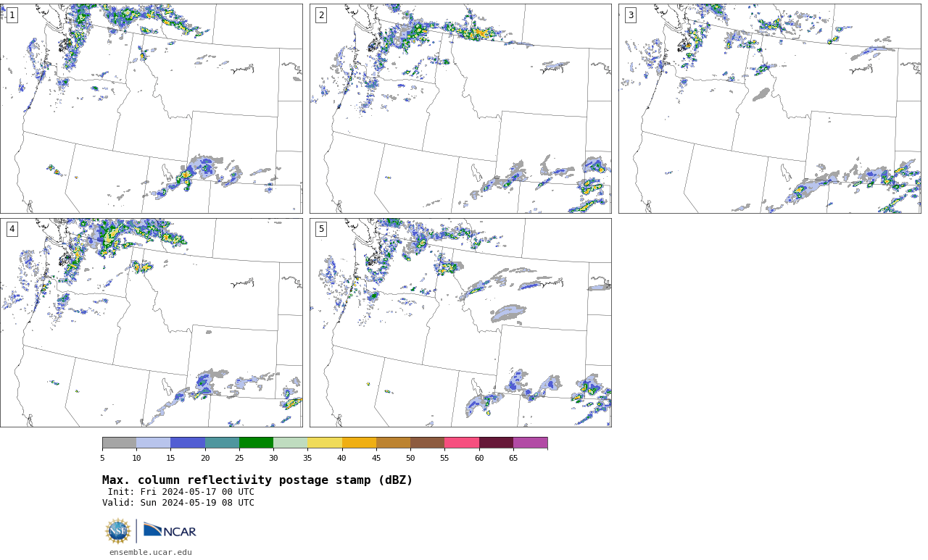Open ensemble member 5 postage stamp map
This screenshot has height=560, width=928.
pyautogui.click(x=460, y=323)
